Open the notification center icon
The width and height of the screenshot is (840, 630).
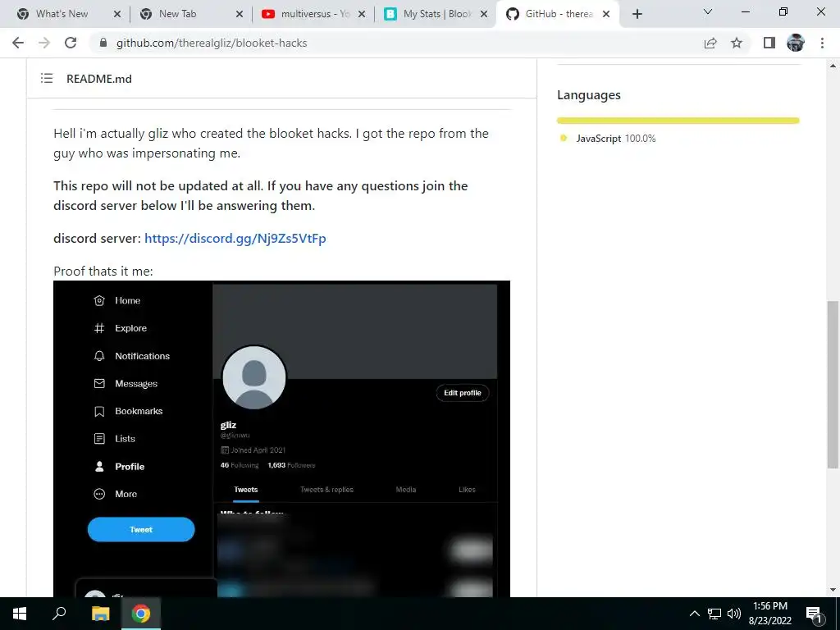pyautogui.click(x=815, y=614)
